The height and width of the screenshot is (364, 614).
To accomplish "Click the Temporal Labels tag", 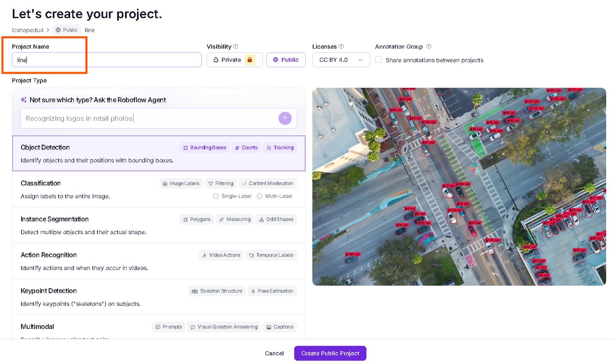I will tap(271, 255).
